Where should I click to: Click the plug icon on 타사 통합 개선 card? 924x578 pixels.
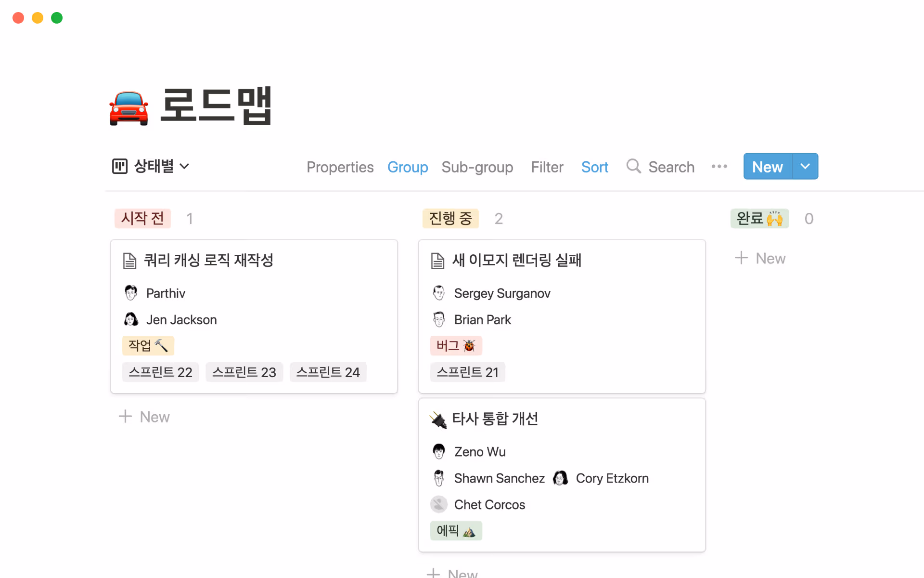pyautogui.click(x=438, y=418)
